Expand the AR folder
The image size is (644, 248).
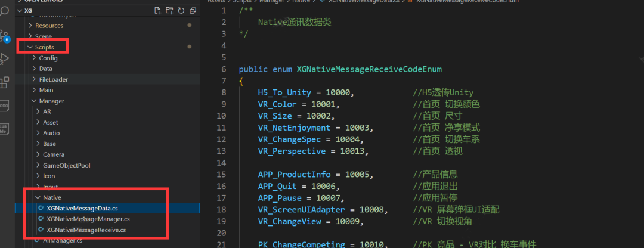[x=107, y=111]
